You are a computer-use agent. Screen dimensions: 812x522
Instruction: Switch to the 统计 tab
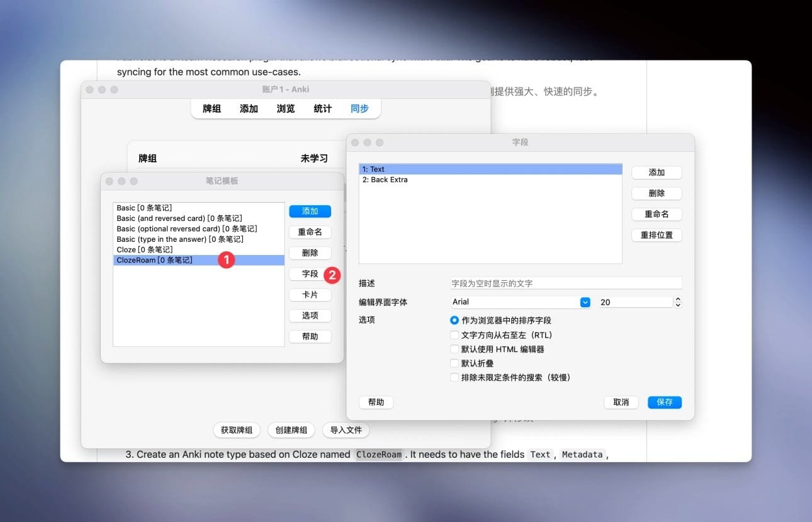(322, 108)
